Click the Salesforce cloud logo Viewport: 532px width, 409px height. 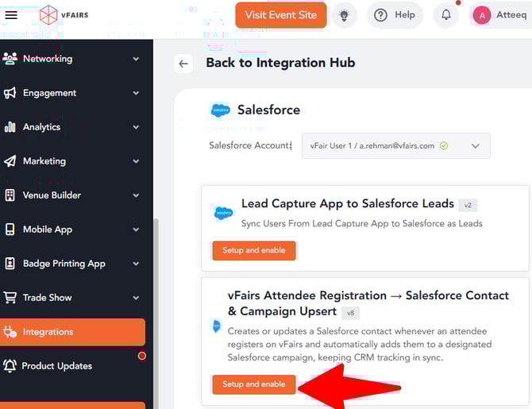(x=220, y=110)
